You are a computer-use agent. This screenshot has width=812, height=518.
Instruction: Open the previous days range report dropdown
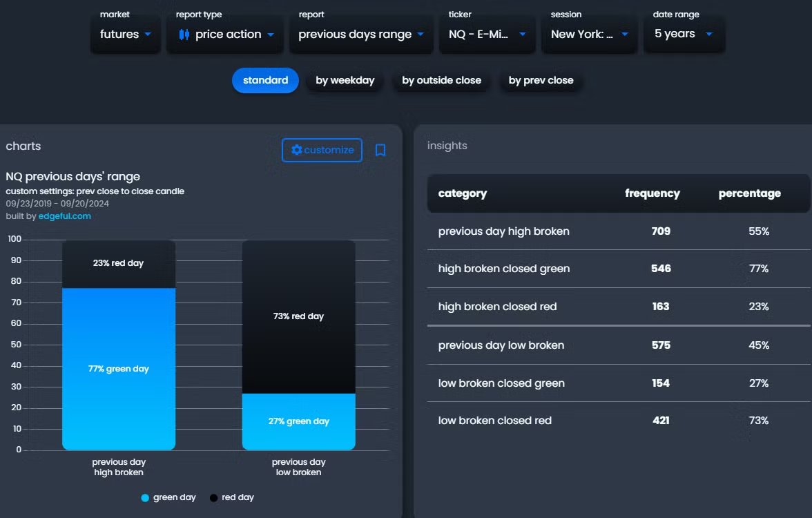click(361, 35)
